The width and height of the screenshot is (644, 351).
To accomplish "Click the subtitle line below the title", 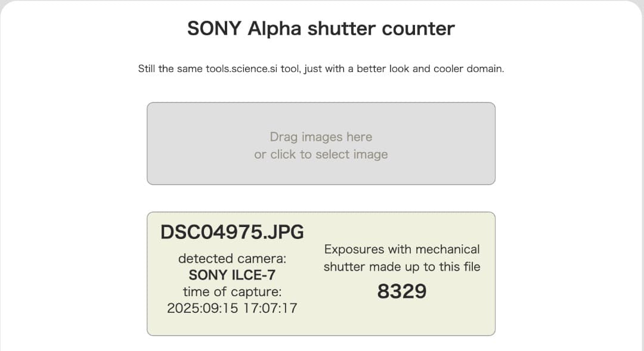I will pyautogui.click(x=321, y=69).
